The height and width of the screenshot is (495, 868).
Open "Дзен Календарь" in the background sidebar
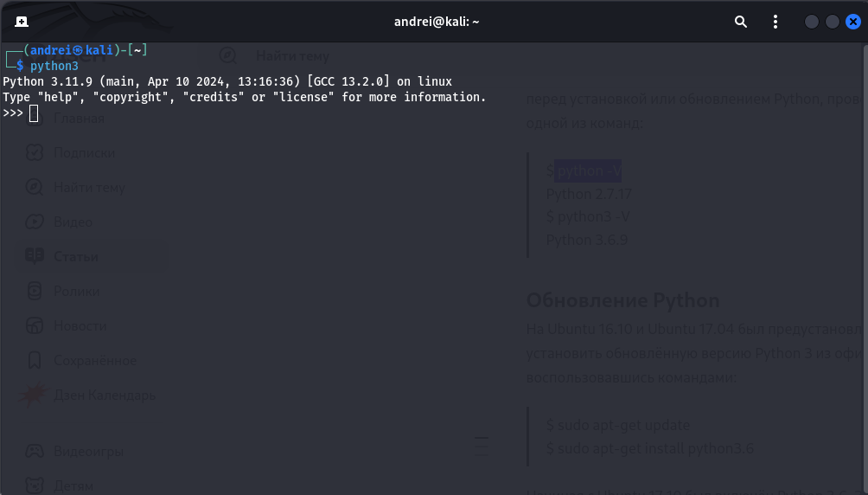[x=104, y=395]
